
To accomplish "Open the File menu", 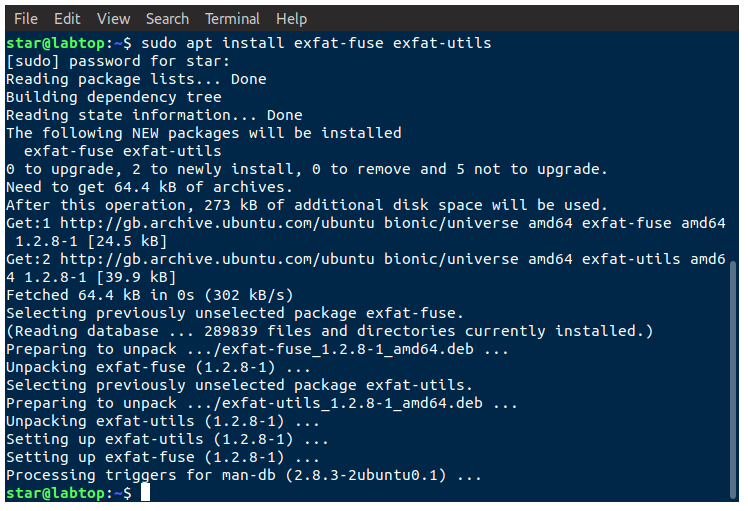I will (x=26, y=19).
